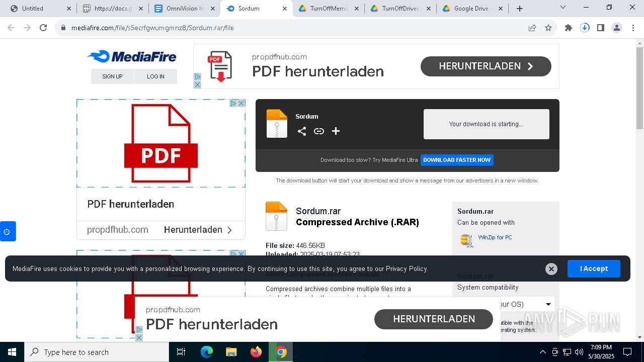Click 'Compressed Archive (.RAR)' text

tap(357, 222)
